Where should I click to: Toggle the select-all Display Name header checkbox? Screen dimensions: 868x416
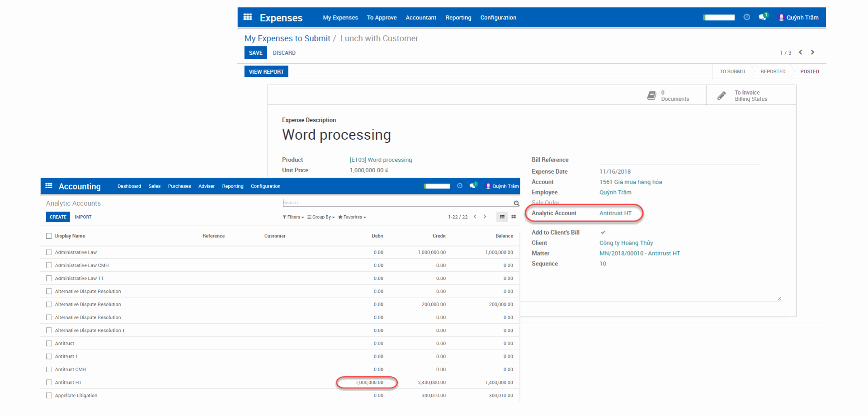point(49,236)
